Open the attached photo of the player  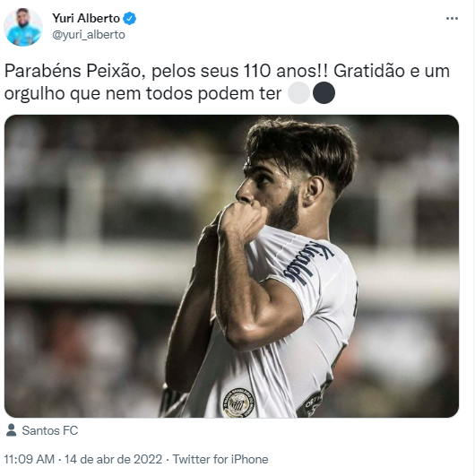231,266
